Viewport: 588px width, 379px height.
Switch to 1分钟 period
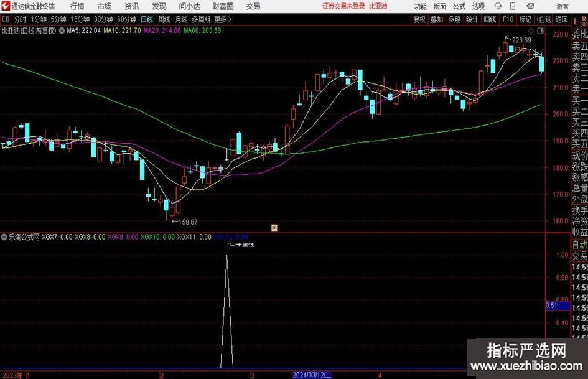pos(39,19)
